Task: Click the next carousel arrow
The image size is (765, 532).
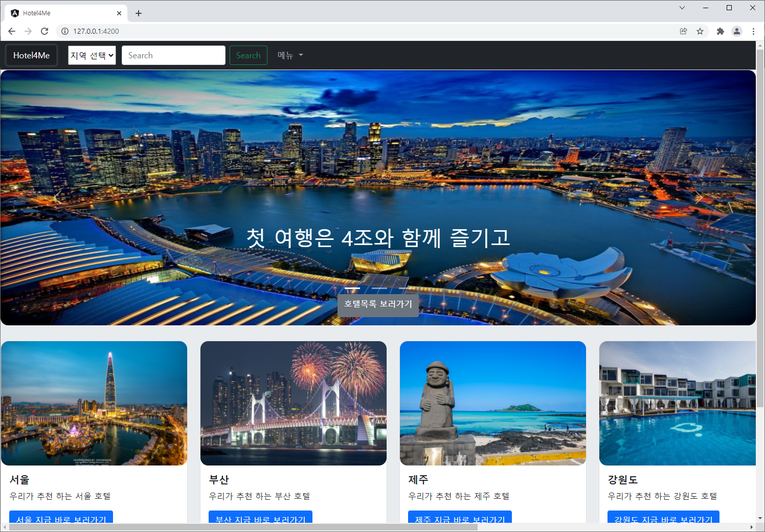Action: 698,198
